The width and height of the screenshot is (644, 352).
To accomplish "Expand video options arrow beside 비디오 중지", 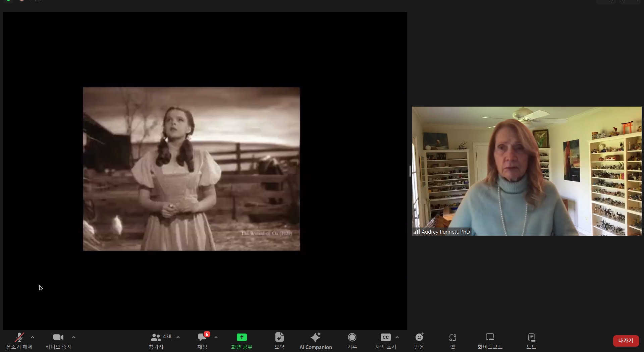I will tap(74, 337).
